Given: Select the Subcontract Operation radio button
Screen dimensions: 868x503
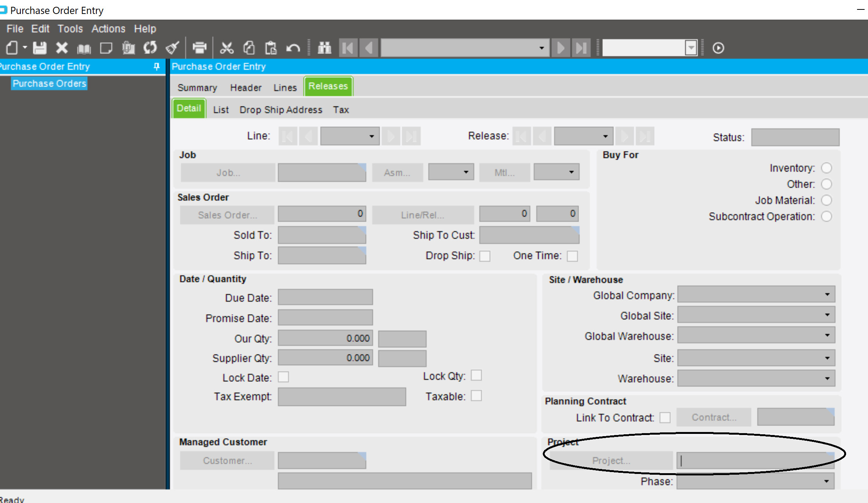Looking at the screenshot, I should point(826,216).
